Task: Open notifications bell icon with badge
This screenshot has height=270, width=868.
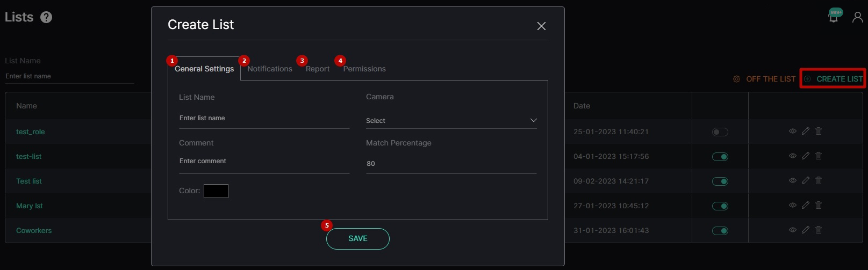Action: 834,16
